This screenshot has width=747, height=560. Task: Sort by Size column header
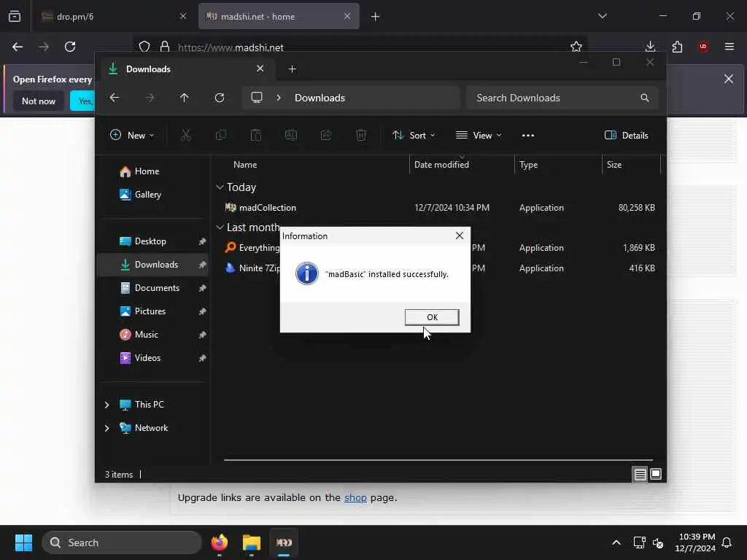pyautogui.click(x=614, y=164)
